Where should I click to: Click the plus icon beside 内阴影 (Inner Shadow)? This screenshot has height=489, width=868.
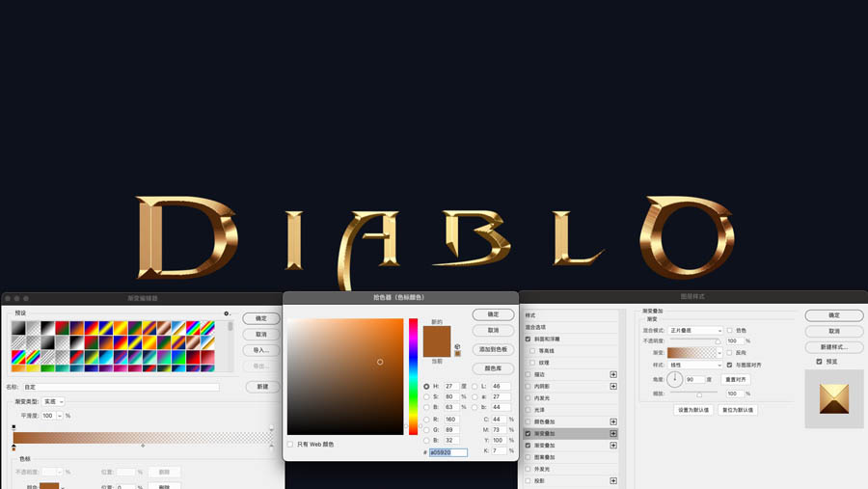(613, 386)
